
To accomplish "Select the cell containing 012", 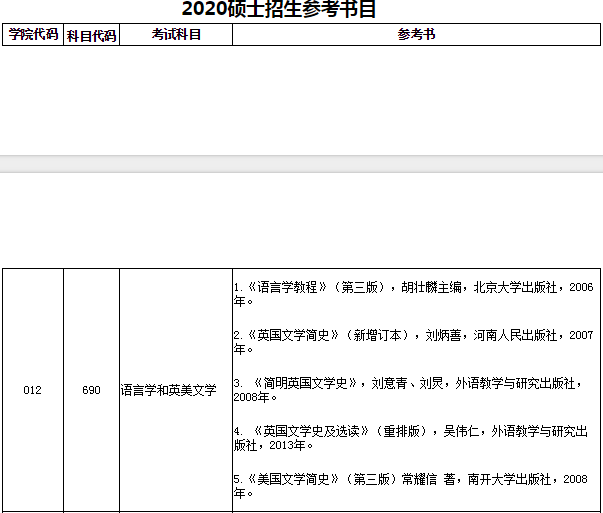I will [32, 390].
